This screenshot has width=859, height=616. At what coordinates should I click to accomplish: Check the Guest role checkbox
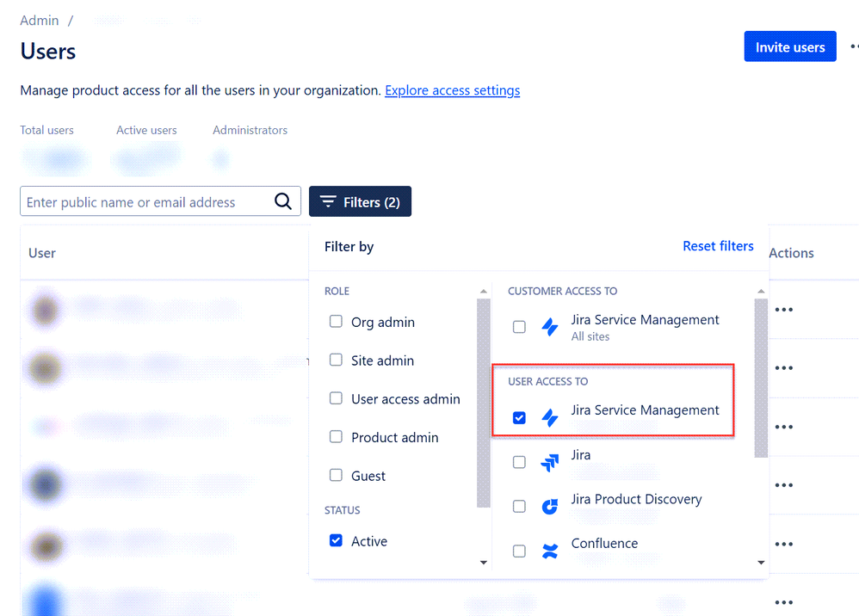(x=336, y=475)
